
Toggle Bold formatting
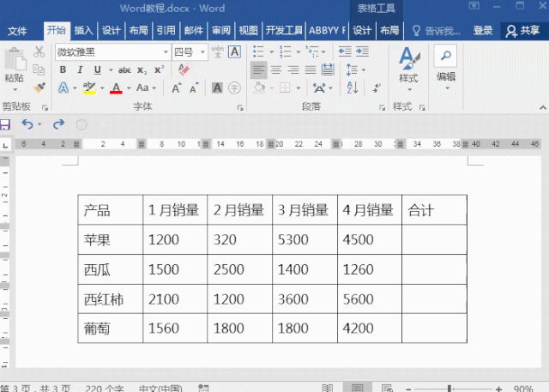63,69
